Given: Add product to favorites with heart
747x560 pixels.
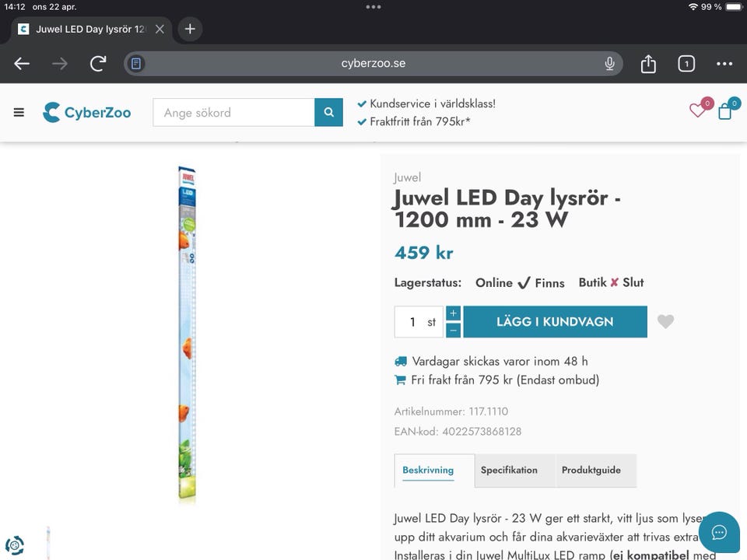Looking at the screenshot, I should [665, 321].
